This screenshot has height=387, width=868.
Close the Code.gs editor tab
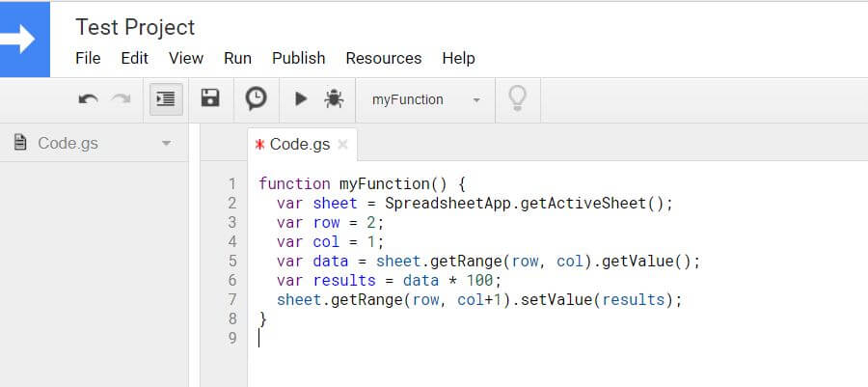coord(342,145)
